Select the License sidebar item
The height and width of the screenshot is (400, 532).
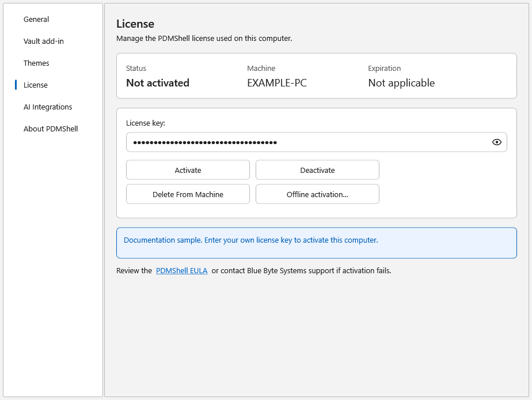tap(36, 85)
